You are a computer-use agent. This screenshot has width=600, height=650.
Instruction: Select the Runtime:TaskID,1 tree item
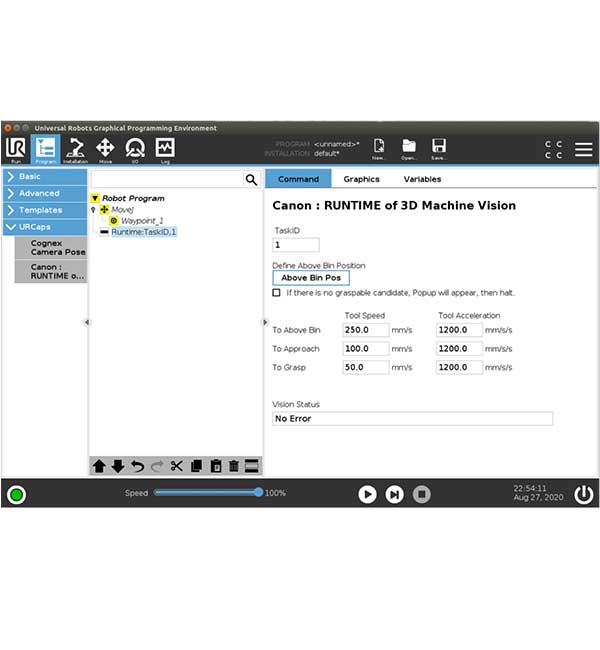pos(143,232)
